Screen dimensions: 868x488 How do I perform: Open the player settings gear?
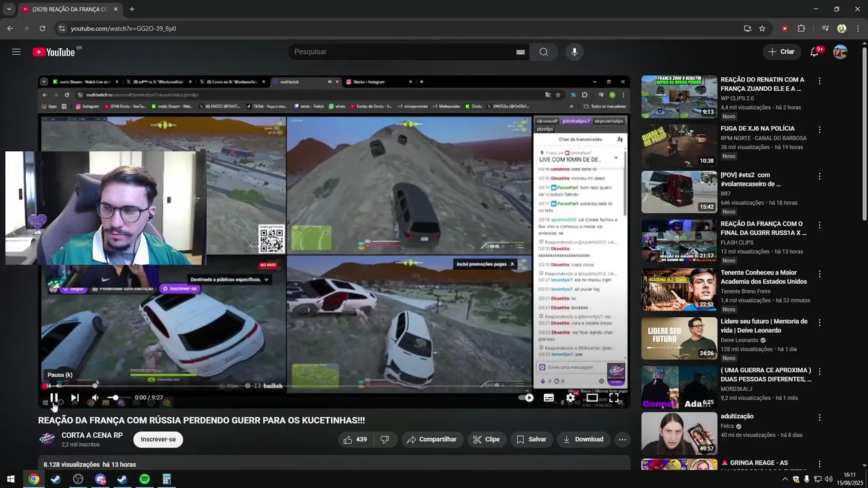tap(570, 398)
